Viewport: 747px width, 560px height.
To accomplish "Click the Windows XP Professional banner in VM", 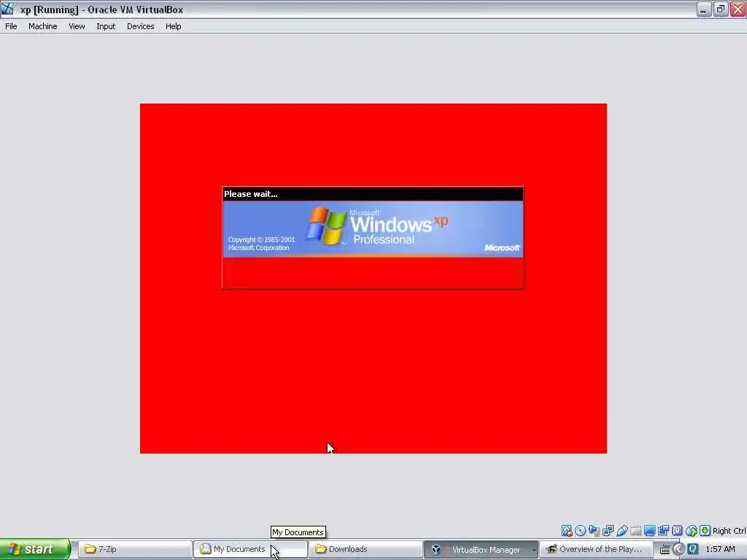I will tap(373, 229).
